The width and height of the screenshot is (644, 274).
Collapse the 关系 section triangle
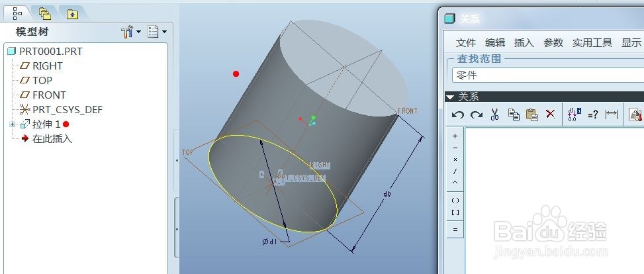coord(450,97)
